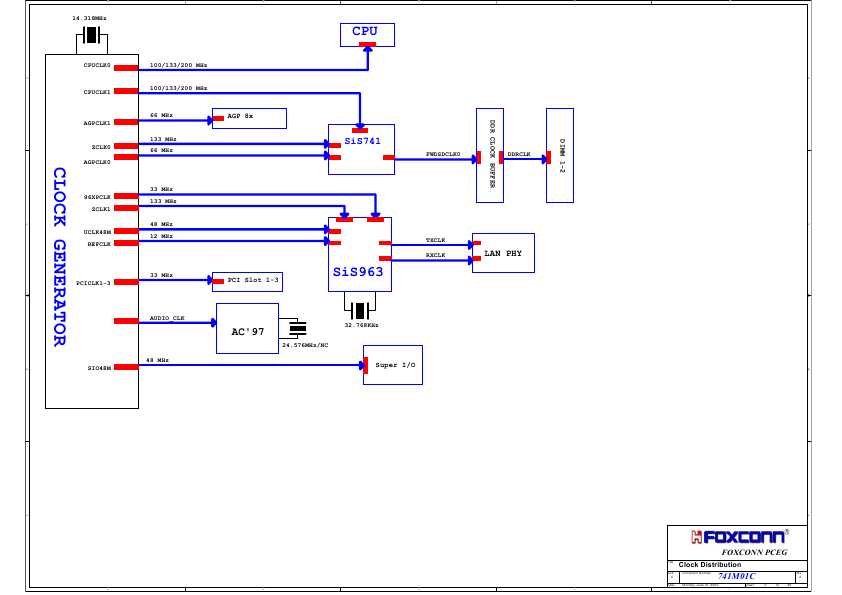Viewport: 842px width, 595px height.
Task: Click the AGP 8x block
Action: pyautogui.click(x=249, y=118)
